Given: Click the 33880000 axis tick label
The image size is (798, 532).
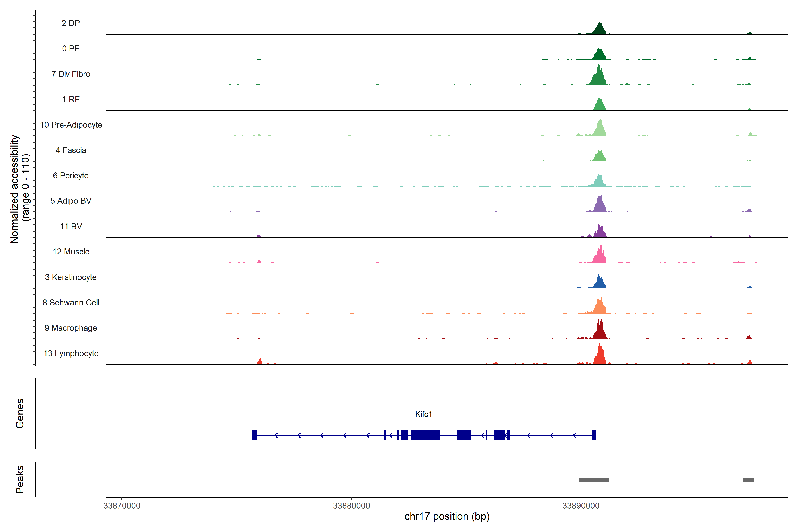Looking at the screenshot, I should coord(351,506).
